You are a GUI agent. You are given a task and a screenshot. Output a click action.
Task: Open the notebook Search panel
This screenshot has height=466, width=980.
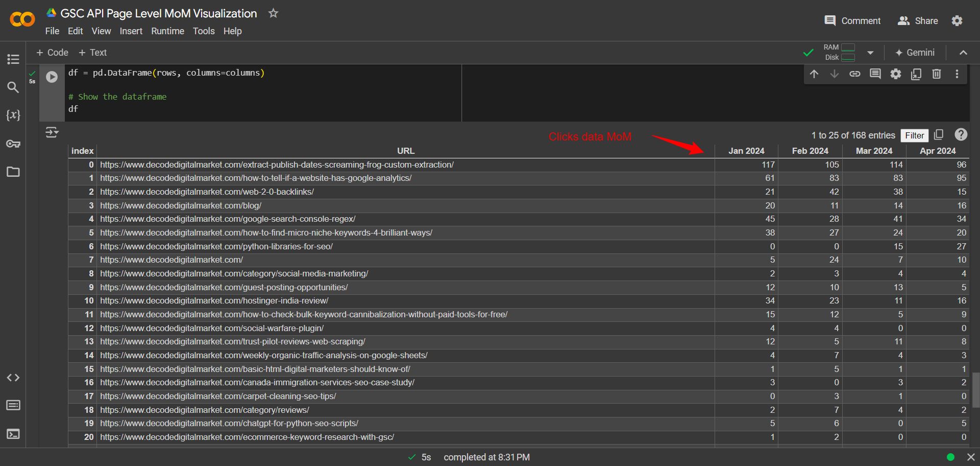[x=13, y=87]
